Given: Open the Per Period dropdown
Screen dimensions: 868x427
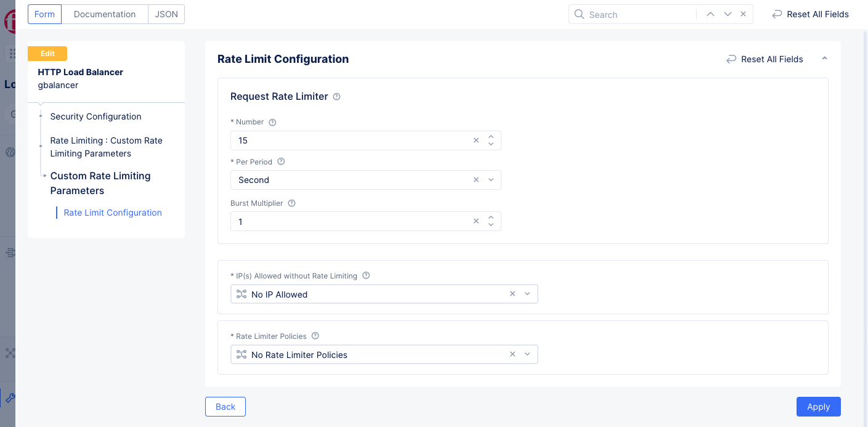Looking at the screenshot, I should click(491, 180).
